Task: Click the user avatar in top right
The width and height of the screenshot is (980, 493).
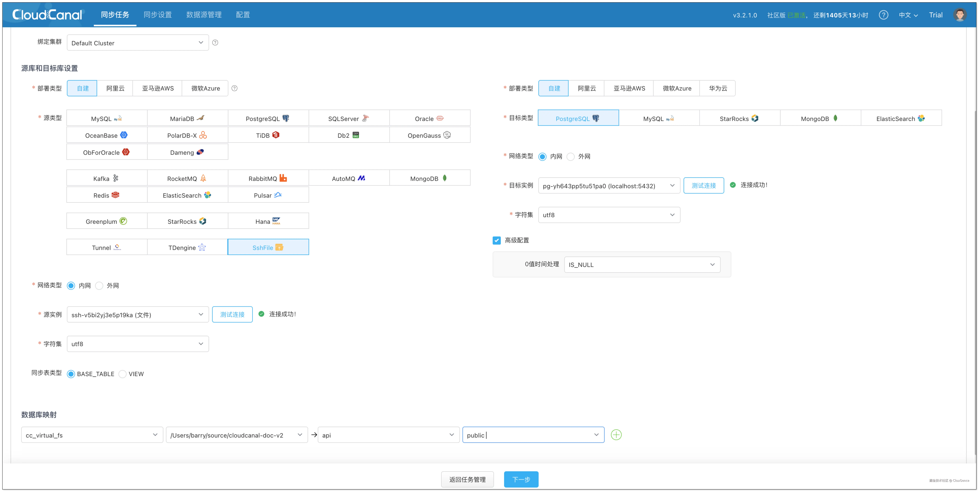Action: [960, 15]
